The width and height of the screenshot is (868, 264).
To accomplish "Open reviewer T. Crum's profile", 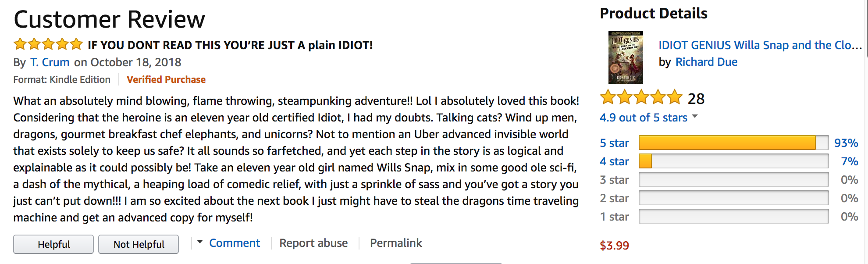I will pos(50,62).
